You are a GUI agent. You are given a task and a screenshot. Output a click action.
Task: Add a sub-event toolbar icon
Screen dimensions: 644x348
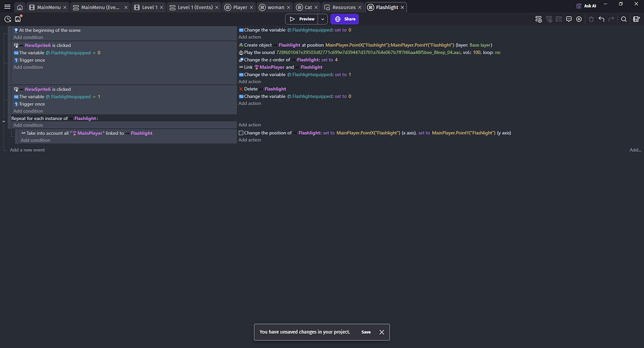tap(548, 19)
